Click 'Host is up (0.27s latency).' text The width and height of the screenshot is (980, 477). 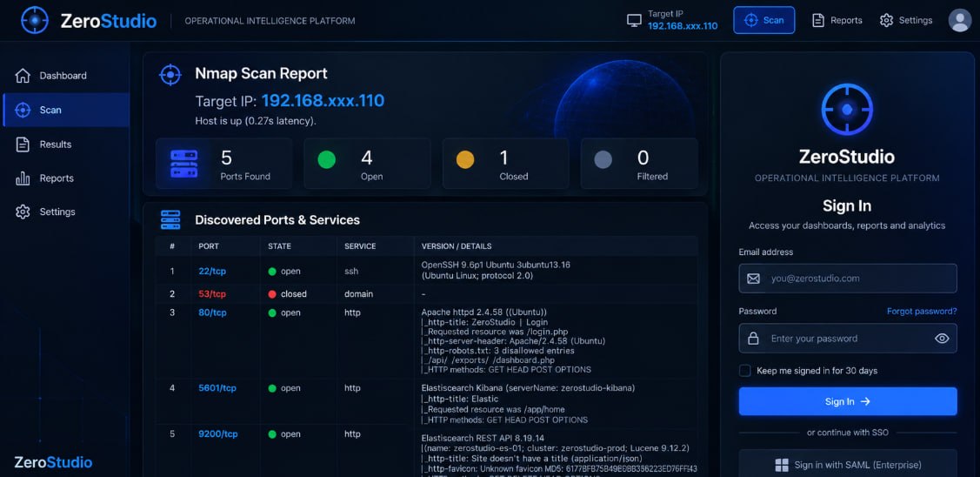point(256,121)
